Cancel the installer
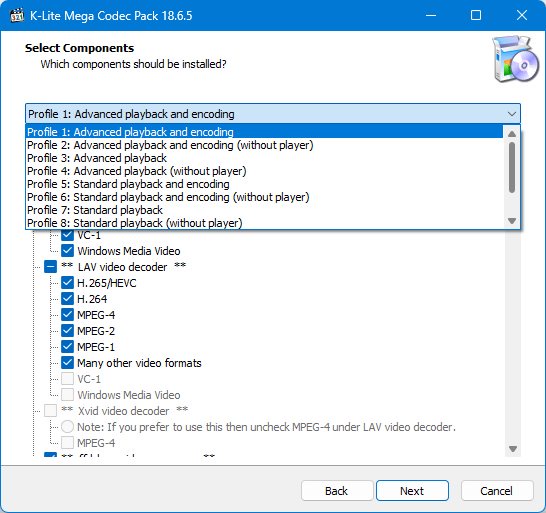The width and height of the screenshot is (546, 513). [x=497, y=491]
